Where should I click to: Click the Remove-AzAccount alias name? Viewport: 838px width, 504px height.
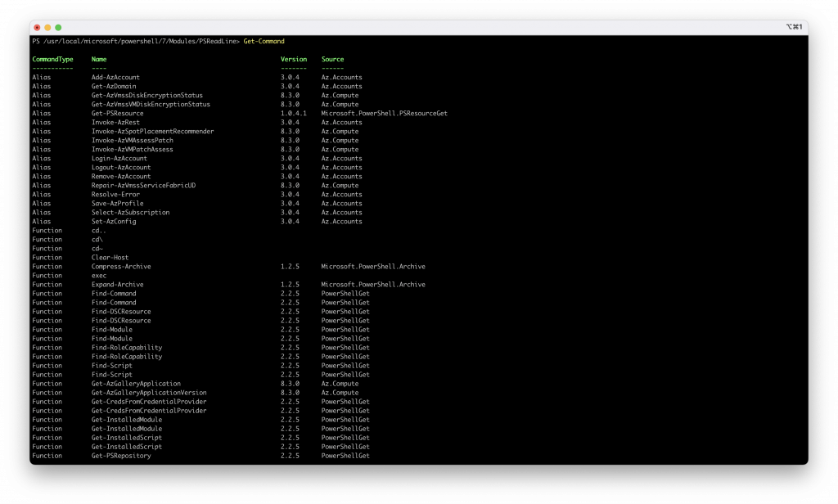point(121,177)
